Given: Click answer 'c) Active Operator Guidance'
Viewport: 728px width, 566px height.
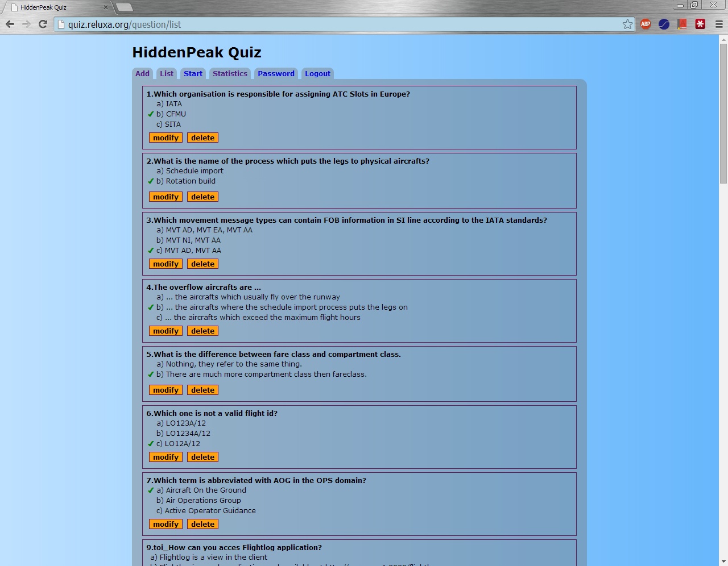Looking at the screenshot, I should 206,511.
